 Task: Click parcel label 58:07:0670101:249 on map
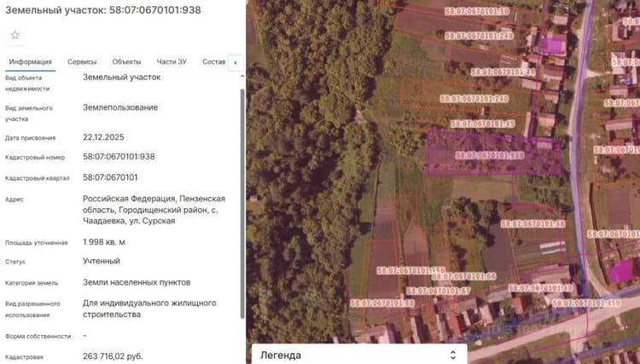(480, 36)
